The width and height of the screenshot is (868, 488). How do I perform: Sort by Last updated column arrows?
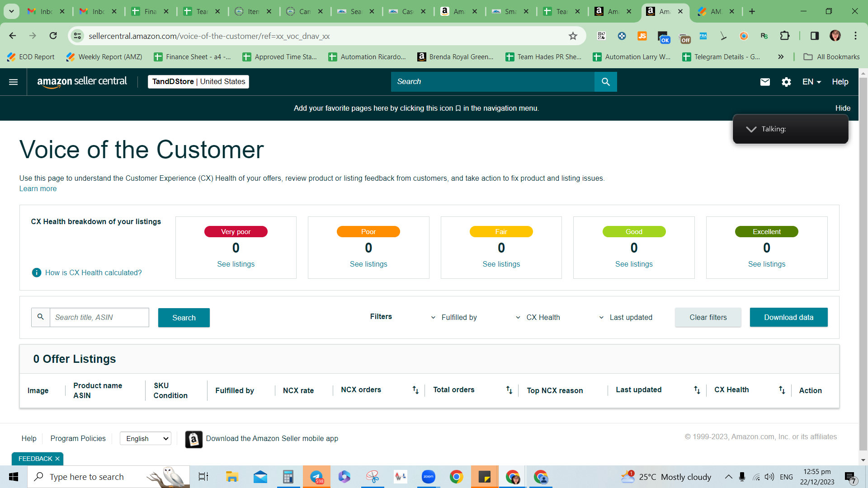tap(697, 390)
